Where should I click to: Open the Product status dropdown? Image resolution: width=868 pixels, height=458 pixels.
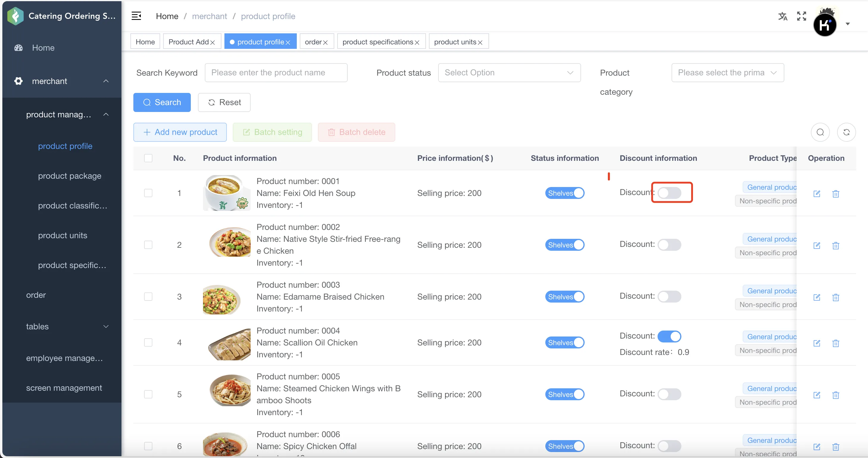(x=509, y=72)
